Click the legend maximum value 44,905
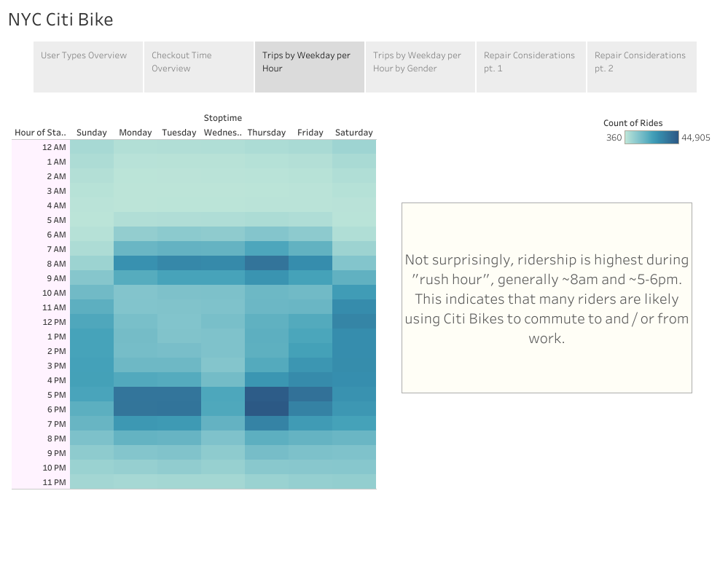Screen dimensions: 728x582 (x=695, y=138)
